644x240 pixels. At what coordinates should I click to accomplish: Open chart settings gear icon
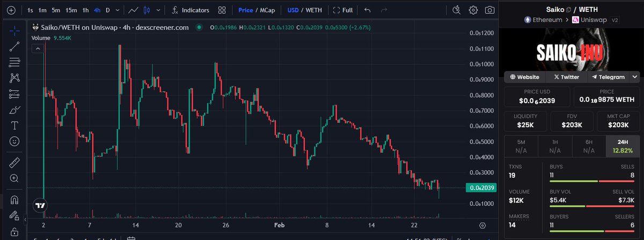click(x=473, y=10)
